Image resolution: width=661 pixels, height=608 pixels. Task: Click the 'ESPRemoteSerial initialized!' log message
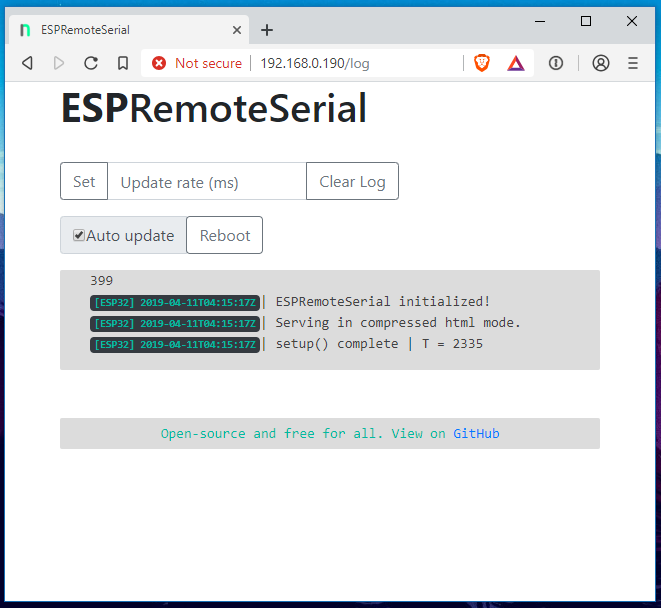click(383, 302)
